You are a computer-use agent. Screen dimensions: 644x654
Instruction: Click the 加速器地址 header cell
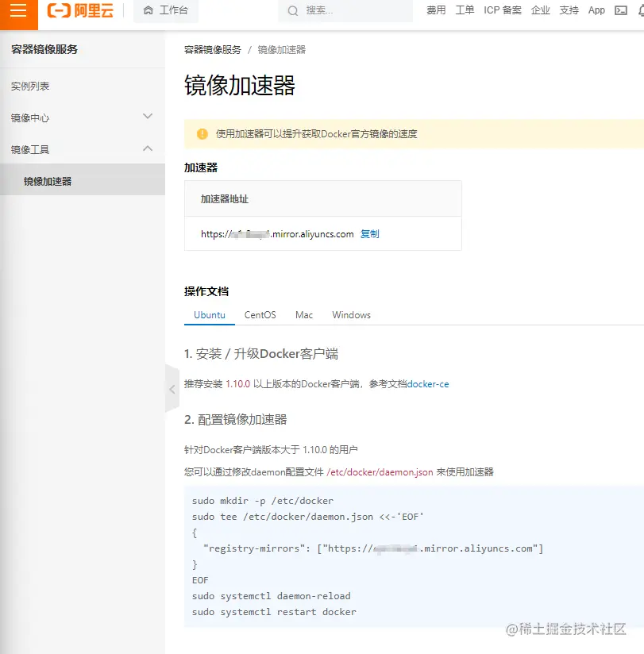tap(322, 199)
